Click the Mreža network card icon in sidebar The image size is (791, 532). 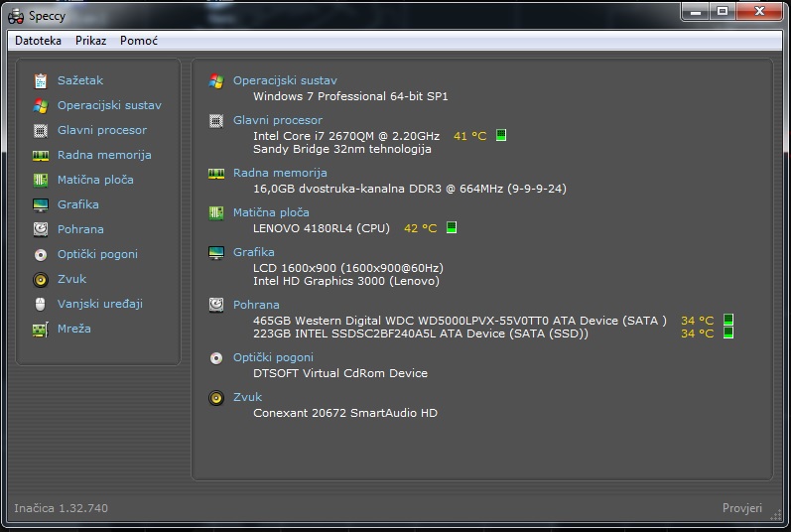click(41, 330)
